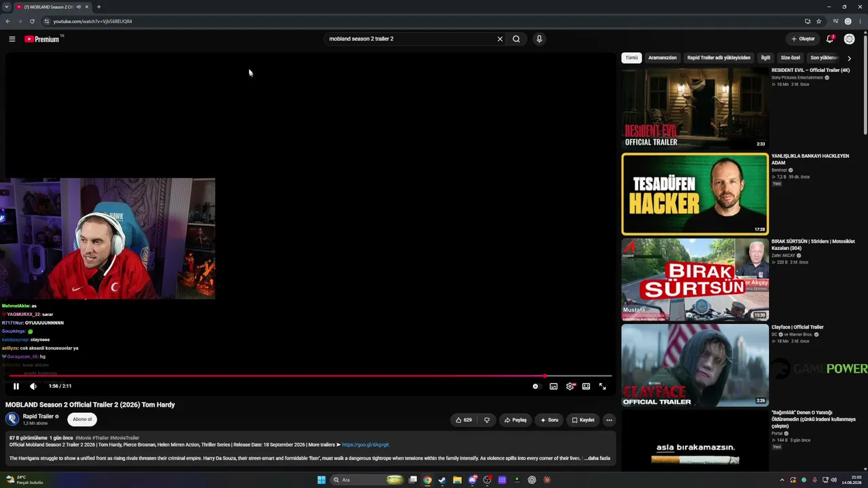868x488 pixels.
Task: Reload the page in Chrome
Action: pyautogui.click(x=32, y=21)
